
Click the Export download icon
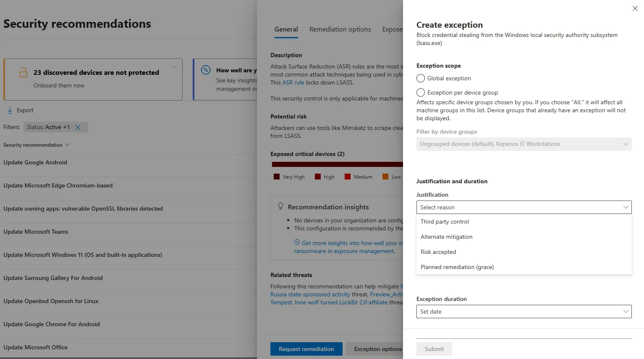coord(10,110)
